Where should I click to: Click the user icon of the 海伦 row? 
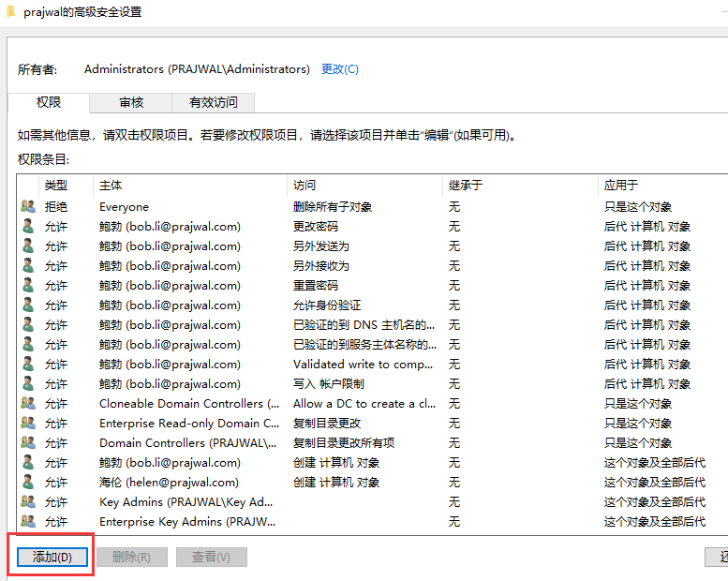pos(28,482)
